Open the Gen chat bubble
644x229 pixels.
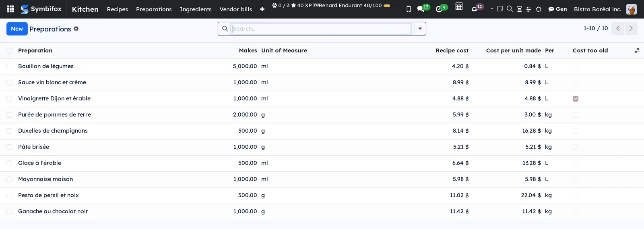(557, 9)
